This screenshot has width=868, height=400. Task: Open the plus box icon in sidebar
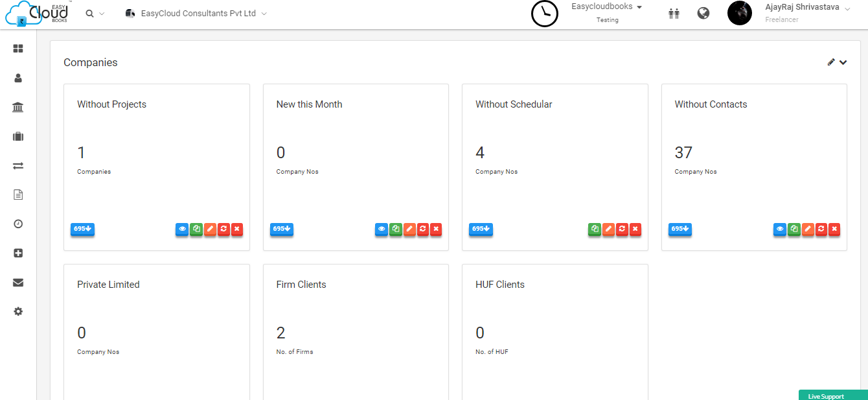(18, 253)
